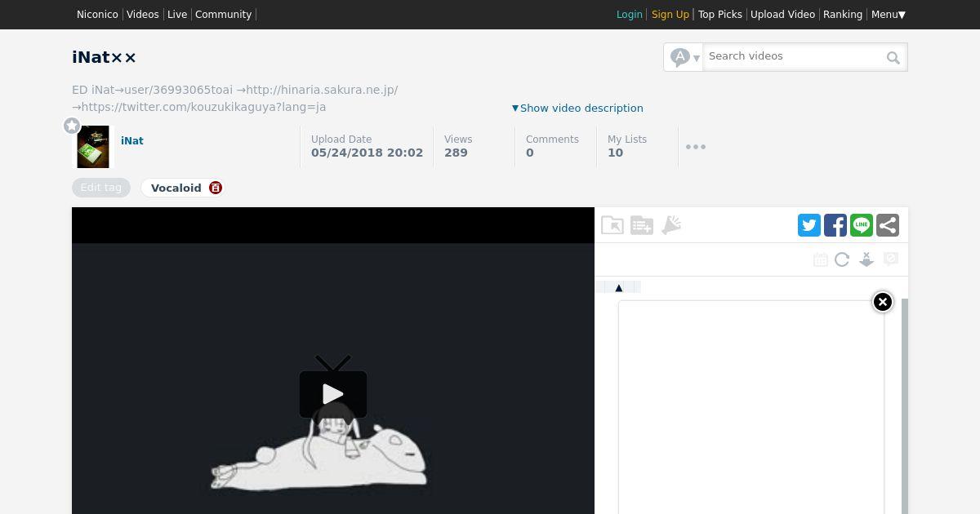Click the video title iNat××
980x514 pixels.
coord(105,57)
